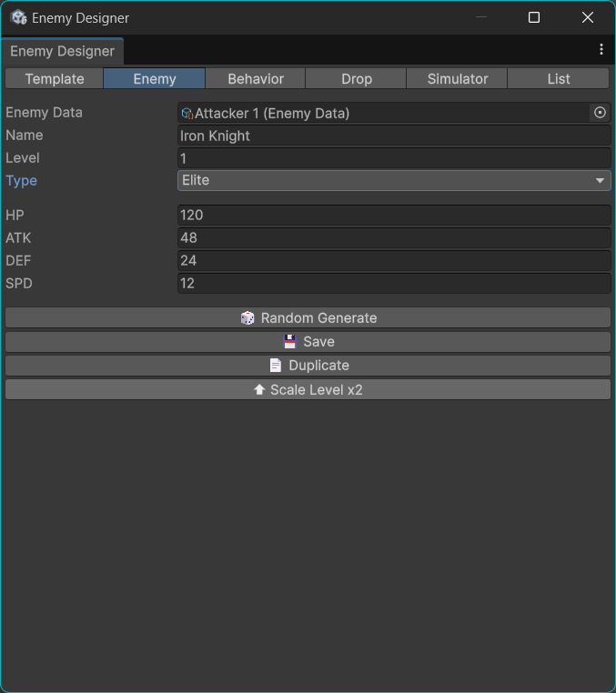The height and width of the screenshot is (693, 616).
Task: Click the floppy disk icon on Save
Action: (290, 342)
